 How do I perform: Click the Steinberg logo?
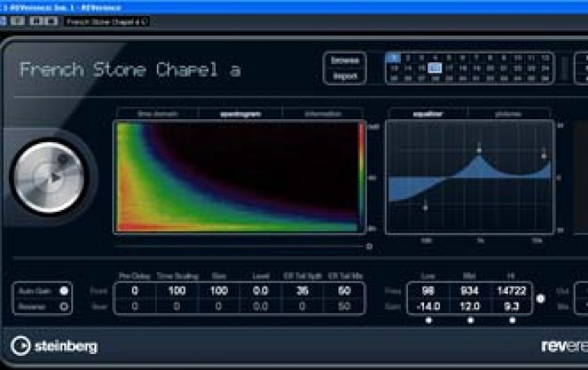tap(54, 346)
